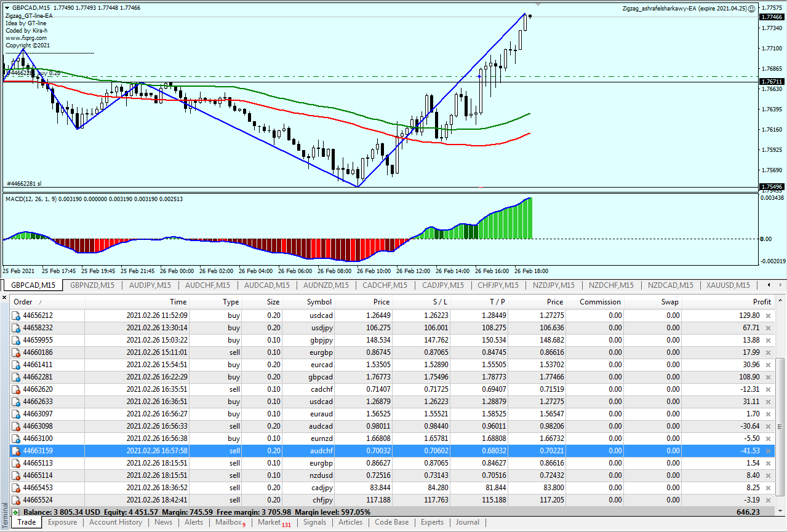Open the Market terminal tab
The width and height of the screenshot is (787, 532).
pos(273,522)
